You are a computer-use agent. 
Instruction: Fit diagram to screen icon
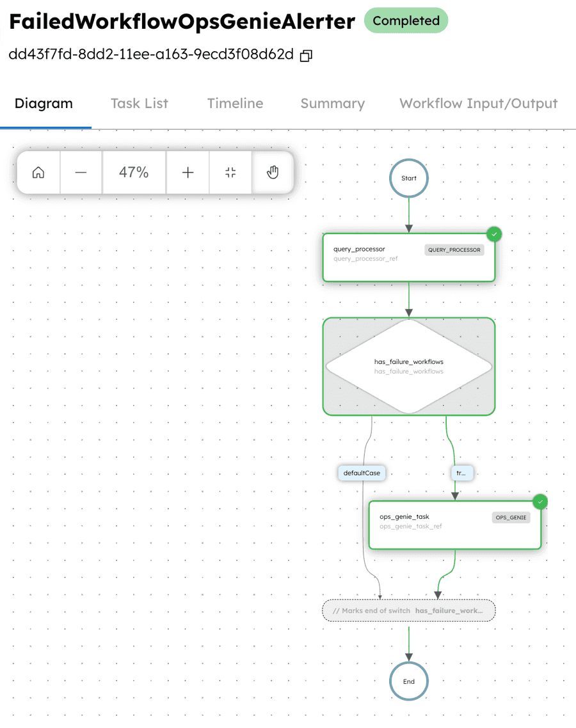tap(230, 173)
